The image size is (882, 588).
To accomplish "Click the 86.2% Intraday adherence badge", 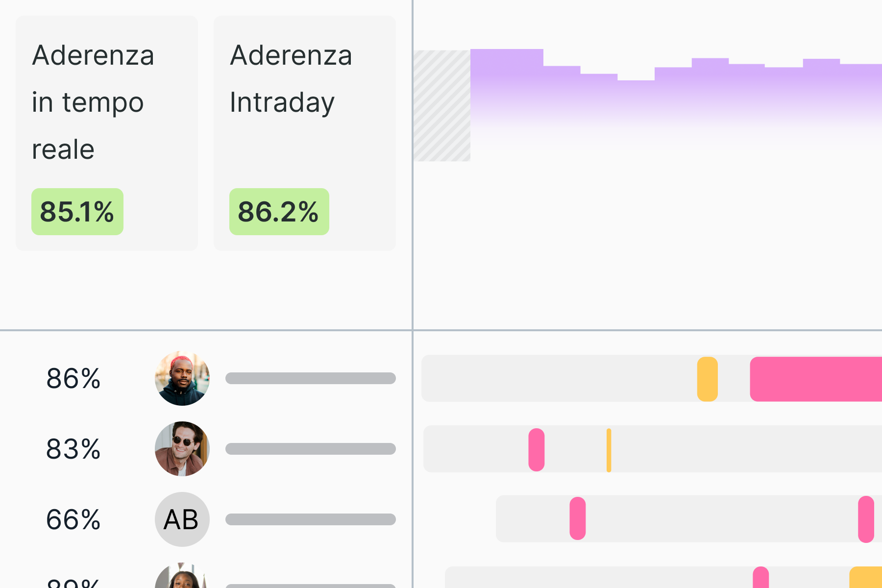I will 279,212.
